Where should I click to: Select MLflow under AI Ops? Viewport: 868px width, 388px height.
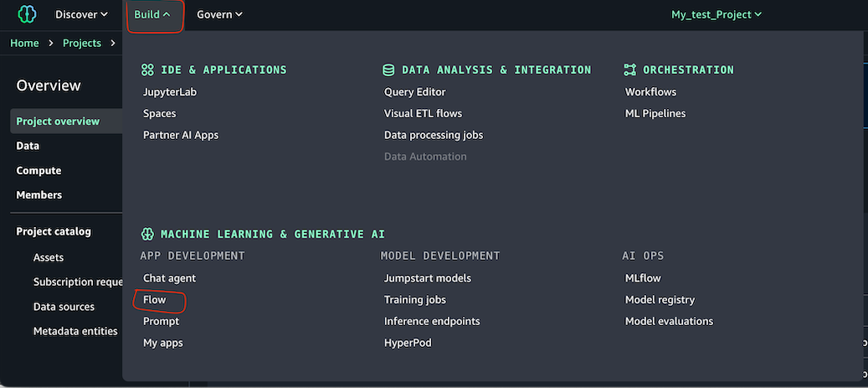click(643, 278)
